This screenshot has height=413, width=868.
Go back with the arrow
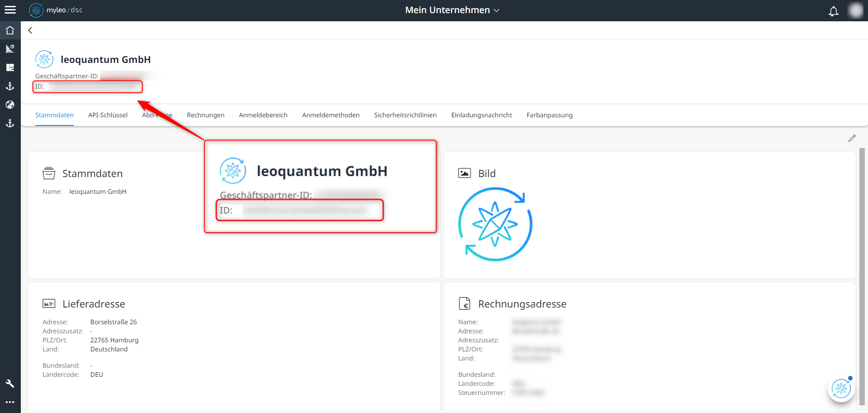pyautogui.click(x=30, y=30)
